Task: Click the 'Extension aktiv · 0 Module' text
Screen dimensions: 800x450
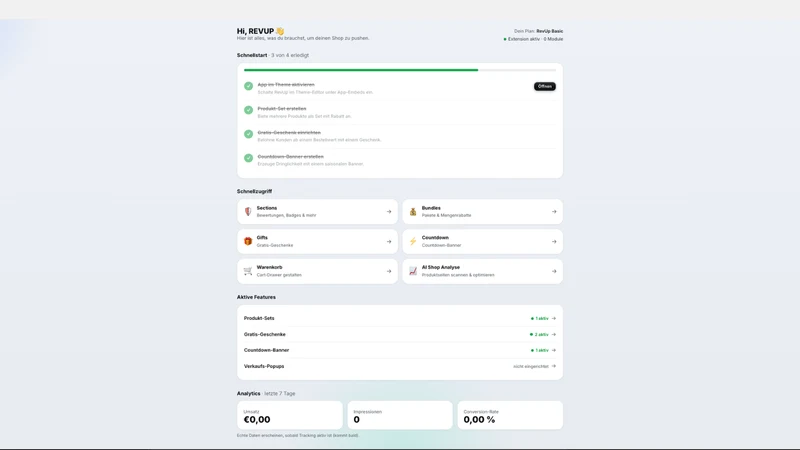Action: click(536, 39)
